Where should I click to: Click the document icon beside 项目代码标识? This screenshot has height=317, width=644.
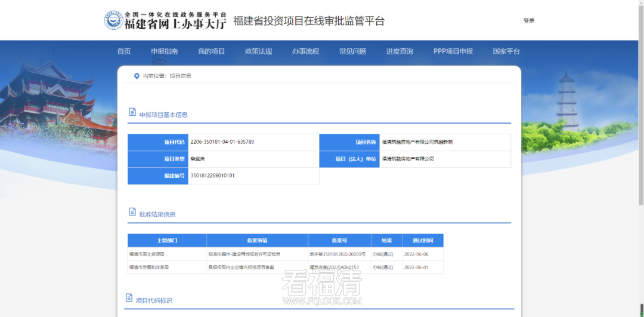[x=129, y=298]
